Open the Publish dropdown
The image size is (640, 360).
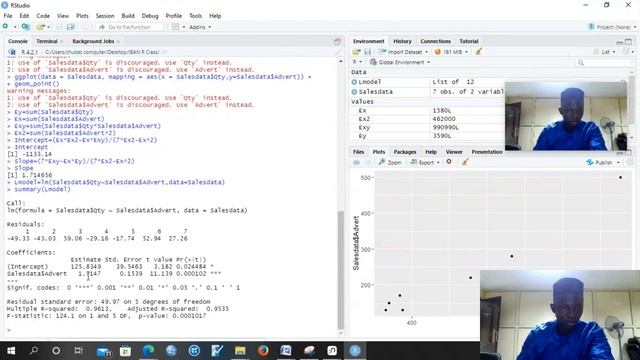(603, 162)
